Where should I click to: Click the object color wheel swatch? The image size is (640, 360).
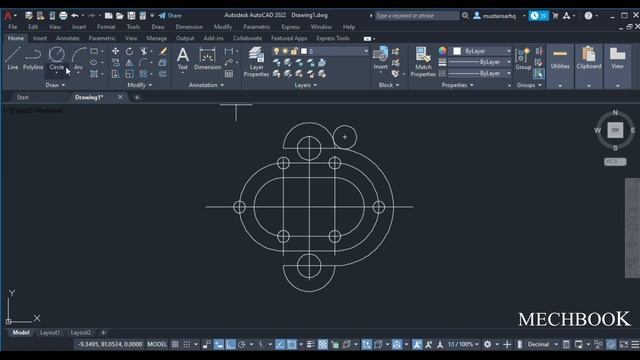(442, 51)
